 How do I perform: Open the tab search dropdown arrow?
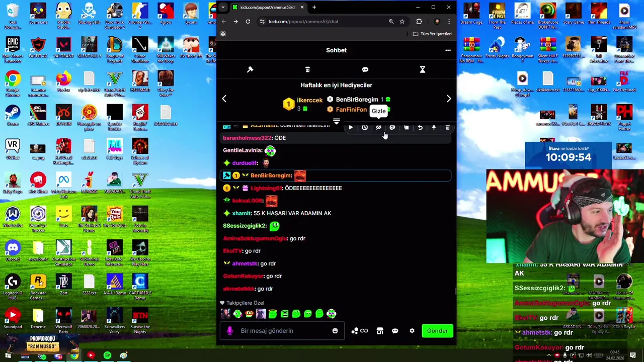pos(223,7)
